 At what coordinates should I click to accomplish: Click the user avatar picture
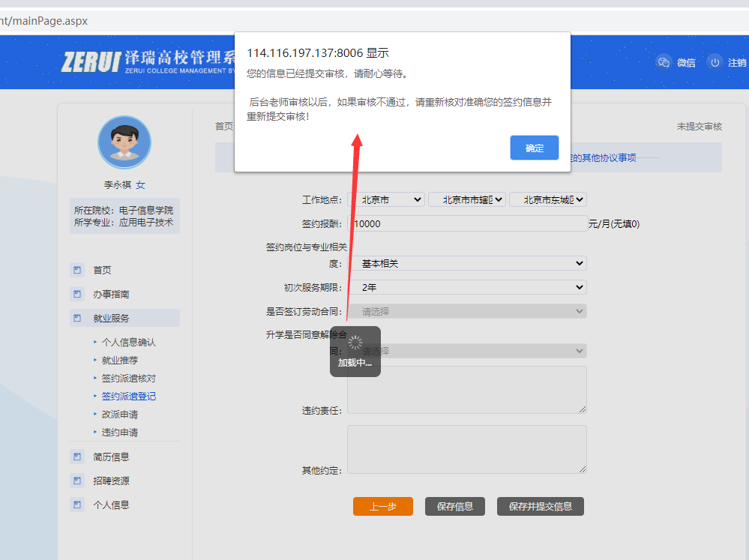tap(124, 142)
